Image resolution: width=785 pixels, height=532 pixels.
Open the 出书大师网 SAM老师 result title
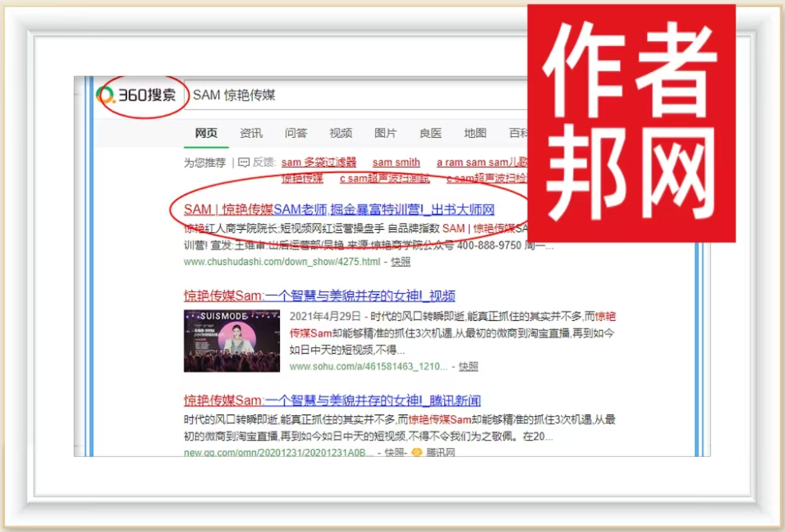click(339, 209)
